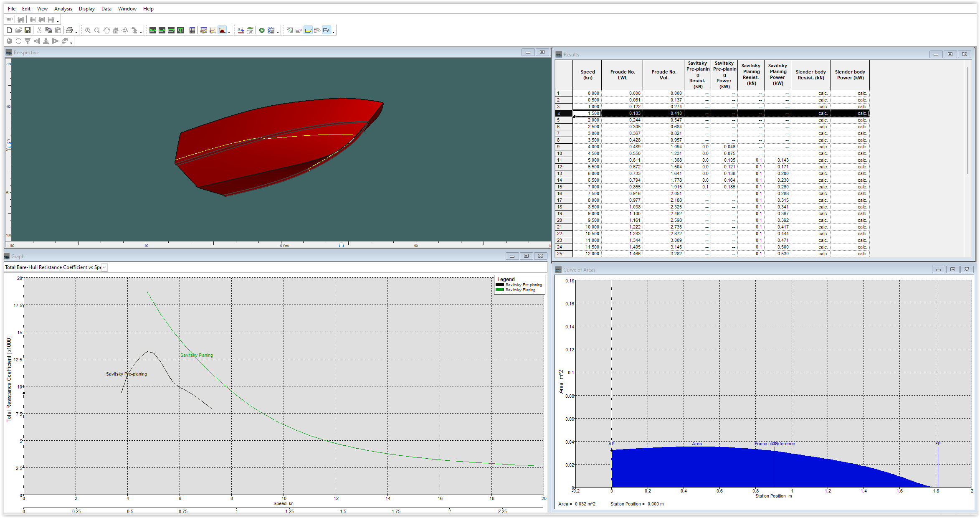
Task: Open the Window menu
Action: (x=127, y=8)
